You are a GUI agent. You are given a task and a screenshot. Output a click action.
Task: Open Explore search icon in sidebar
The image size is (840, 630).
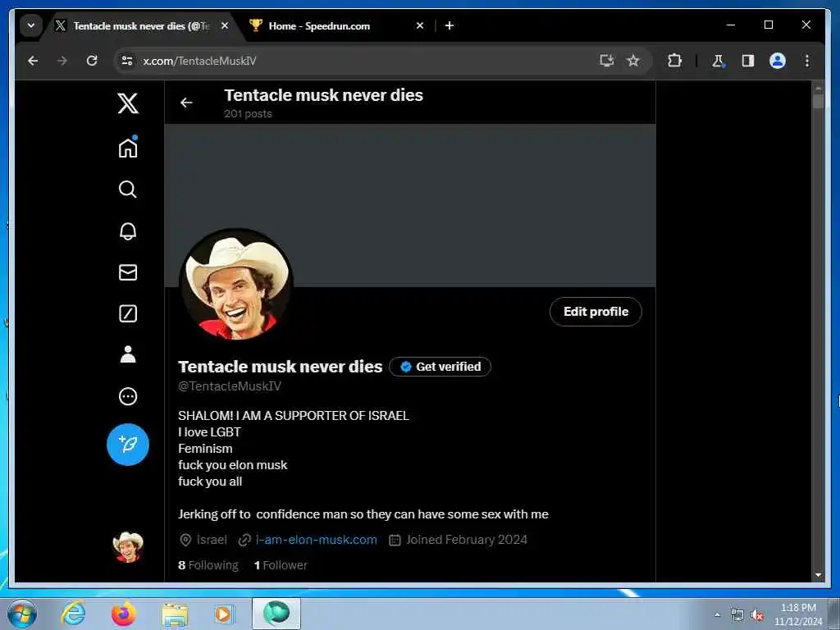127,189
